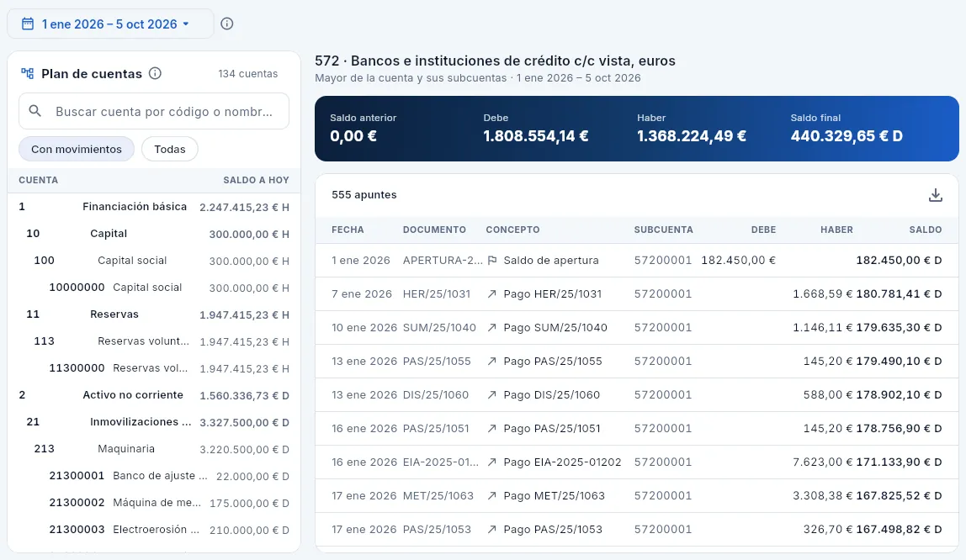Click haber amount 7.623,00 €

822,462
